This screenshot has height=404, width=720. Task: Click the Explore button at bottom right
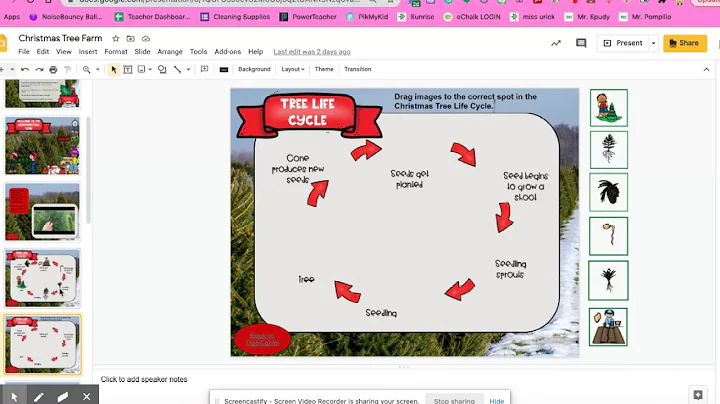point(698,395)
